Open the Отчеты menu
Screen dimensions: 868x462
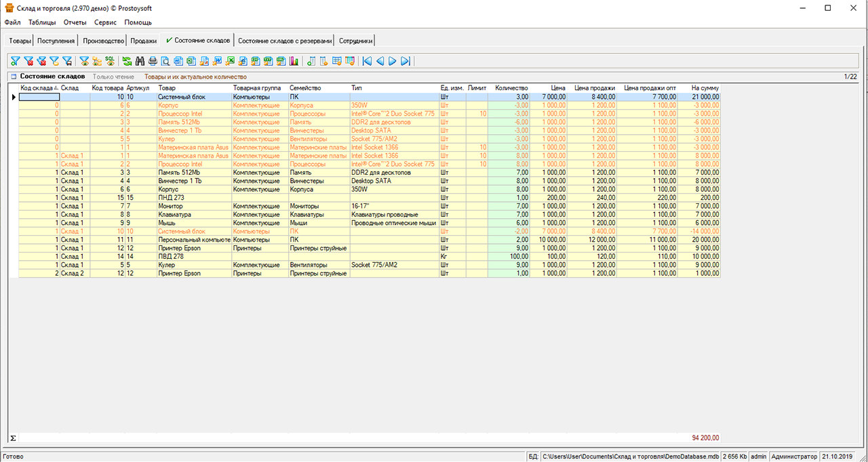75,22
